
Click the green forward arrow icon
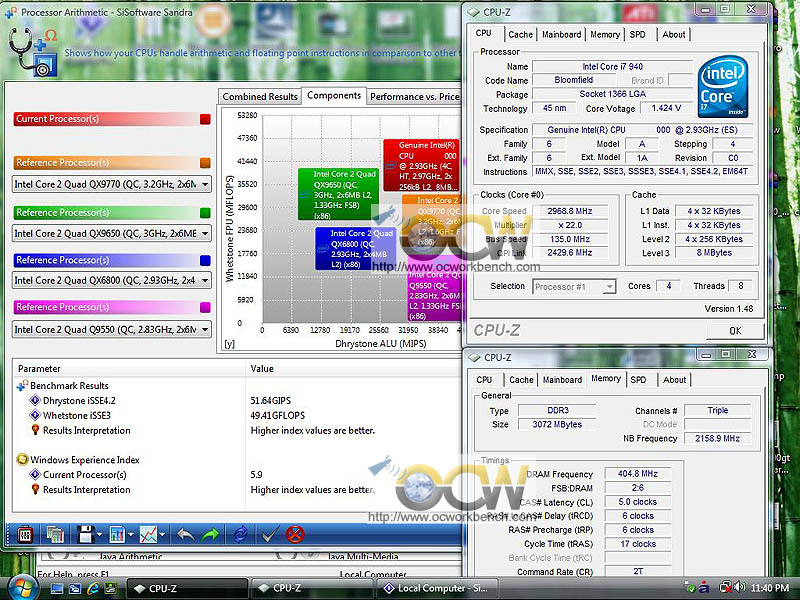point(210,535)
